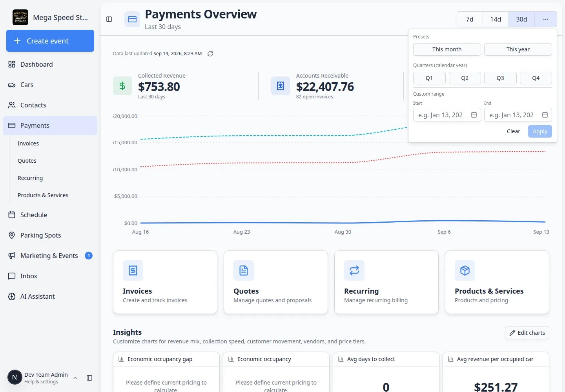Select the 7d range toggle
This screenshot has width=565, height=392.
[470, 19]
